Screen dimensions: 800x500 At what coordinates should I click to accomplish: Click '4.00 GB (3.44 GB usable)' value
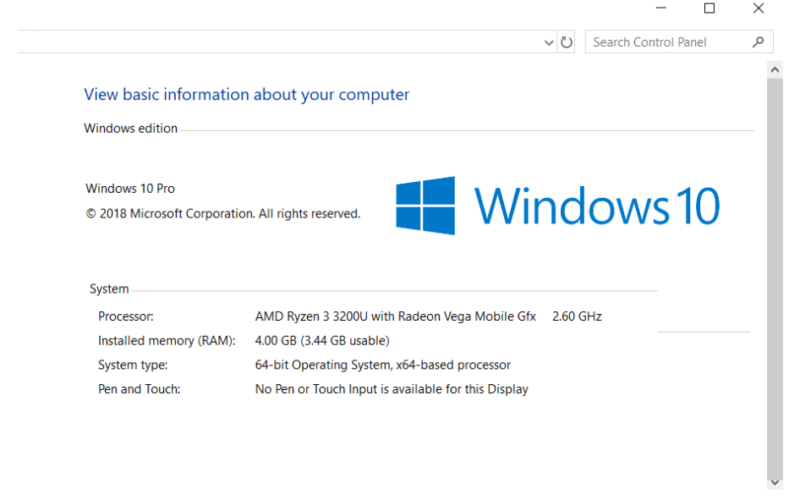[x=322, y=341]
